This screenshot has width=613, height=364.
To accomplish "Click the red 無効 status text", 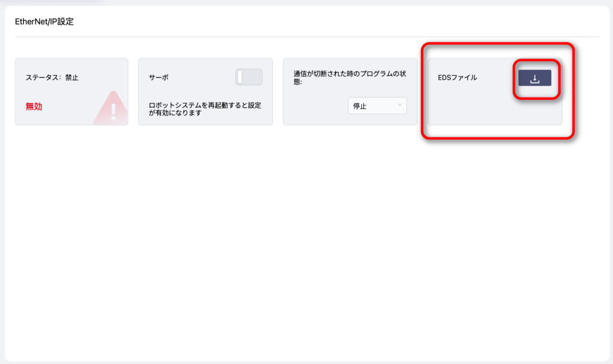I will (x=34, y=107).
